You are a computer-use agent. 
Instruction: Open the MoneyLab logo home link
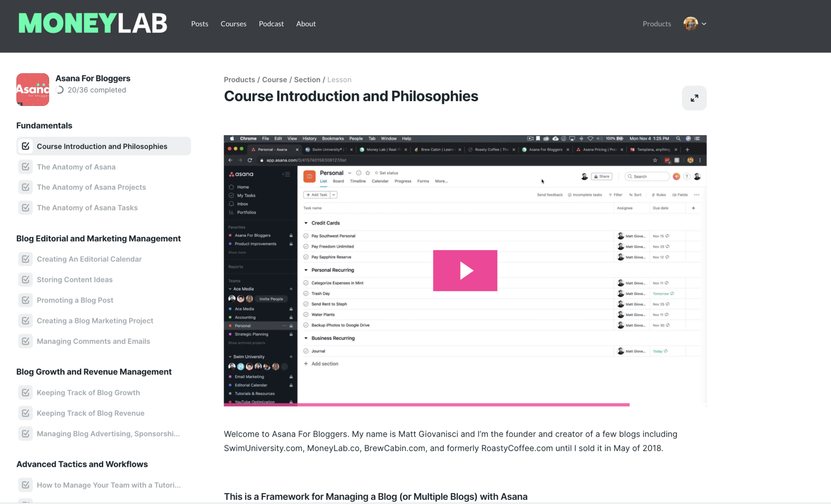coord(93,23)
